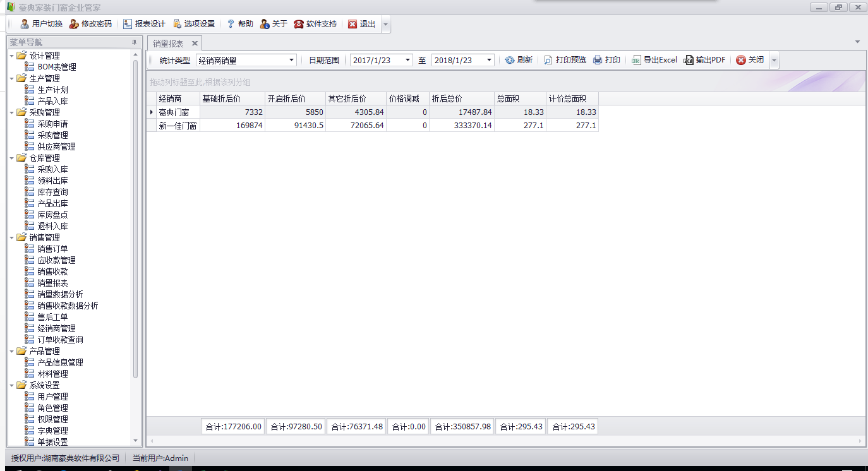The image size is (868, 471).
Task: Collapse the 仓库管理 folder node
Action: click(x=12, y=158)
